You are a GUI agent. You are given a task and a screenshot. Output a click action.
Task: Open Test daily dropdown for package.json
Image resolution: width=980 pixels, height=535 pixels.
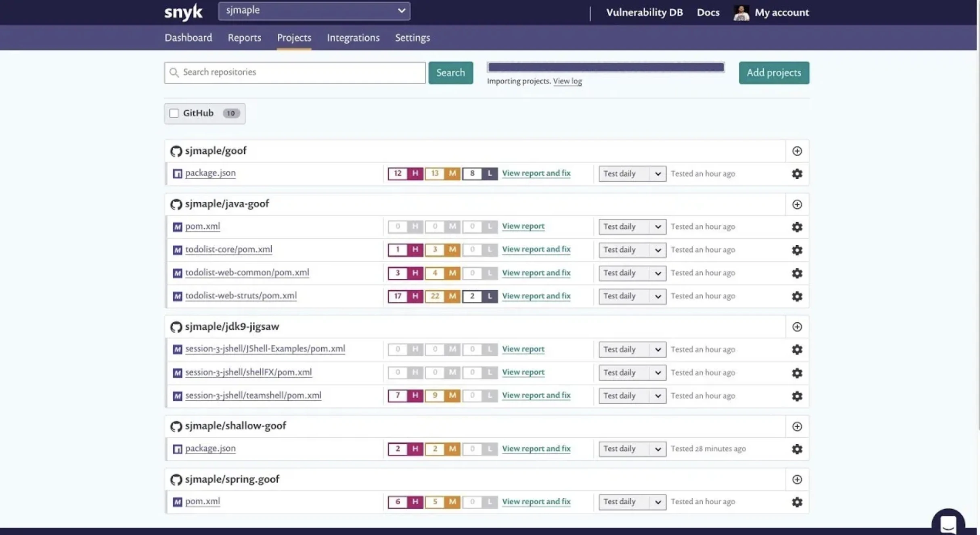click(x=631, y=173)
